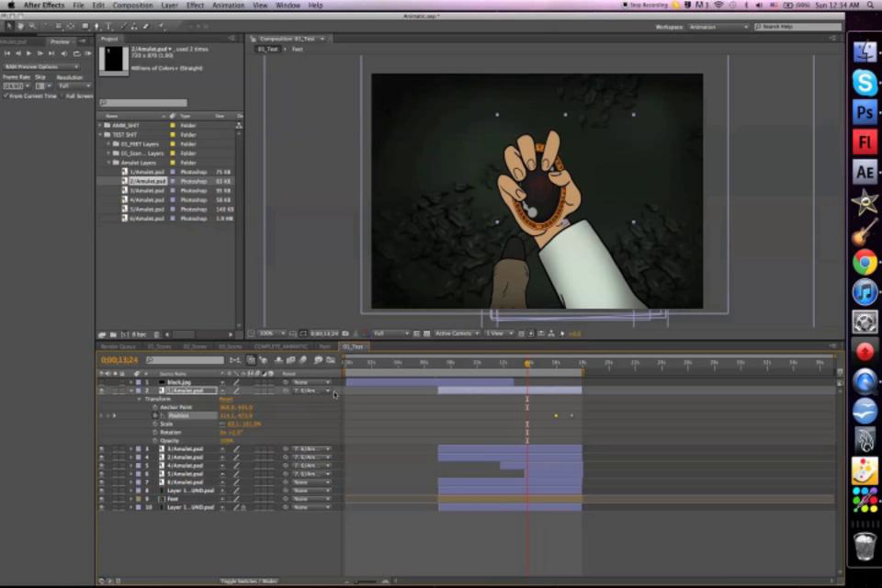This screenshot has height=588, width=882.
Task: Hide the Feet layer in timeline
Action: (x=101, y=499)
